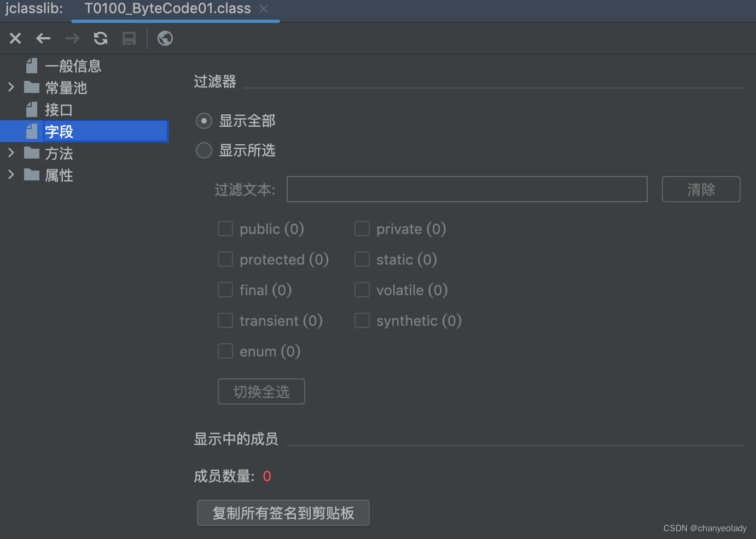Click the 接口 node icon in the tree
756x539 pixels.
pyautogui.click(x=31, y=109)
